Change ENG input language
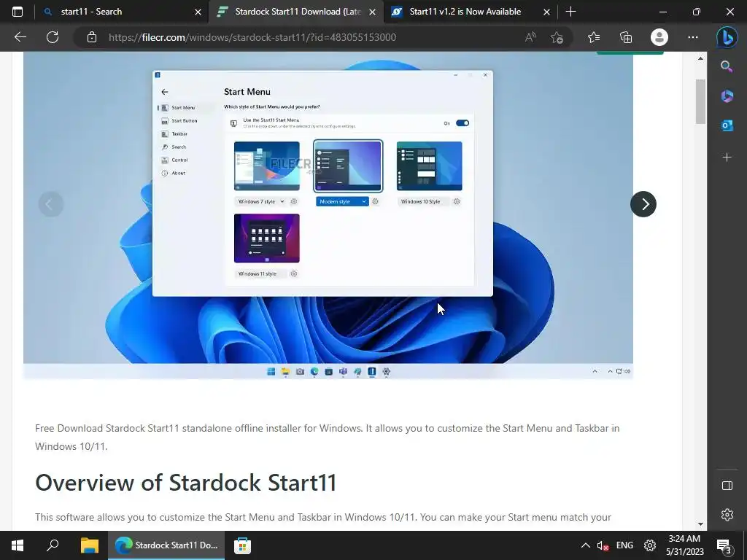Image resolution: width=747 pixels, height=560 pixels. (624, 545)
